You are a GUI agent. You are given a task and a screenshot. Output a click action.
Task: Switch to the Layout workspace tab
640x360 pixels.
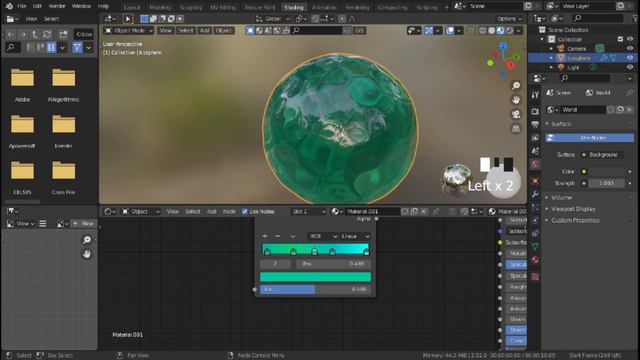[x=132, y=7]
